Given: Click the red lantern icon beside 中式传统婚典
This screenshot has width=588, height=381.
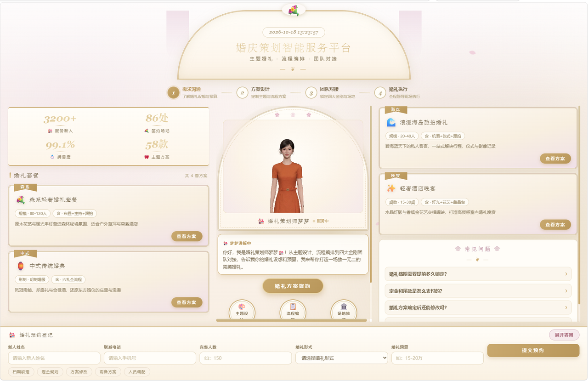Looking at the screenshot, I should point(21,266).
